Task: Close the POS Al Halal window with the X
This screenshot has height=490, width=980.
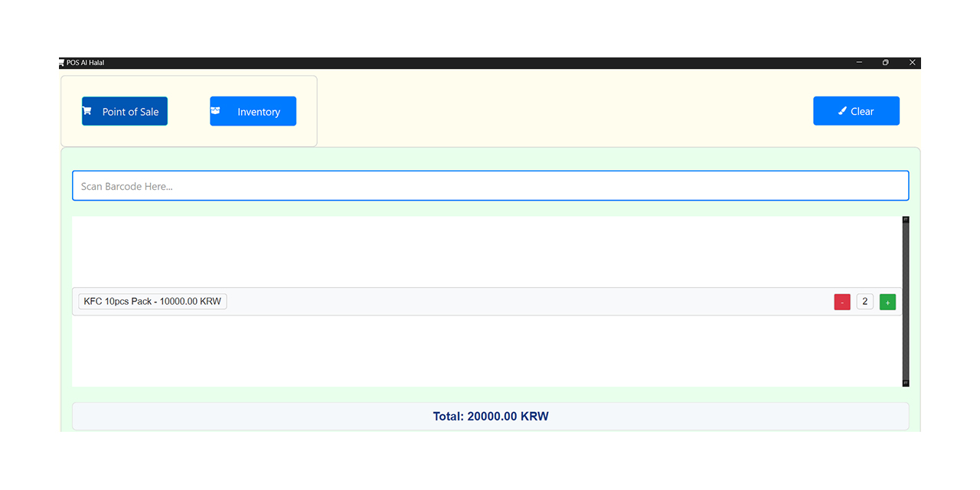Action: click(x=912, y=62)
